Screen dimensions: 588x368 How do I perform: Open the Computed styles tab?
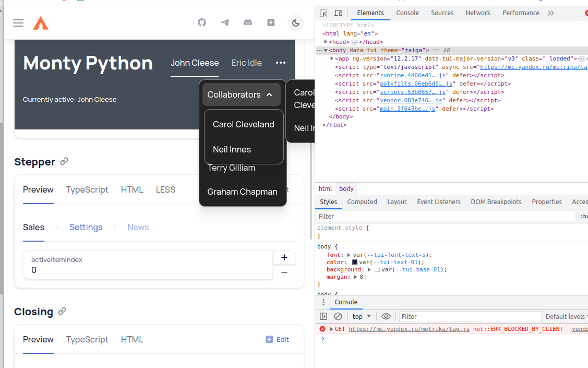click(x=362, y=201)
